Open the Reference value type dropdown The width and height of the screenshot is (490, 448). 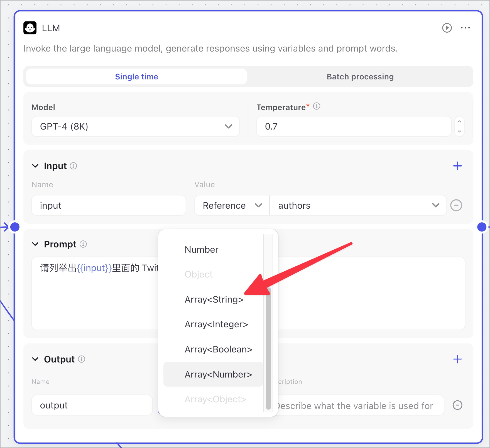click(x=232, y=206)
